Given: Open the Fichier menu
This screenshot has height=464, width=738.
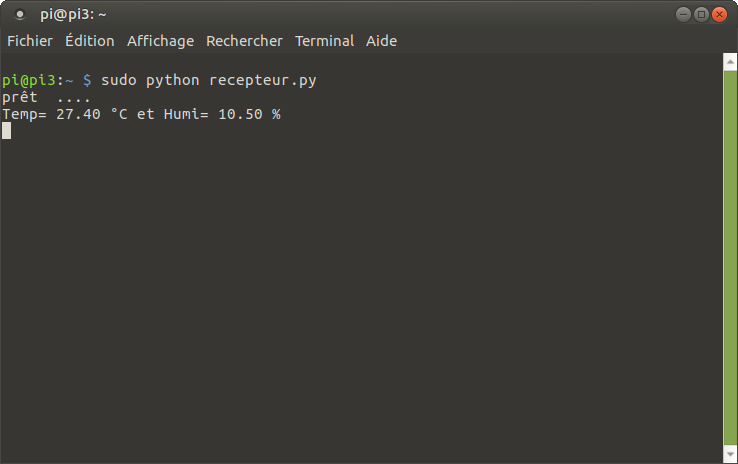Looking at the screenshot, I should coord(30,41).
